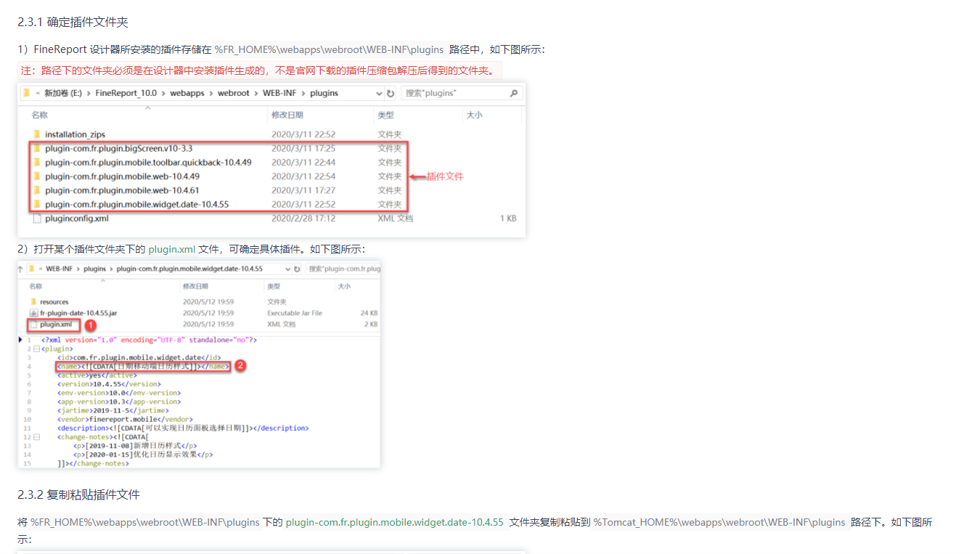The image size is (980, 554).
Task: Click date 2020/3/11 17:25 in file list
Action: coord(303,148)
